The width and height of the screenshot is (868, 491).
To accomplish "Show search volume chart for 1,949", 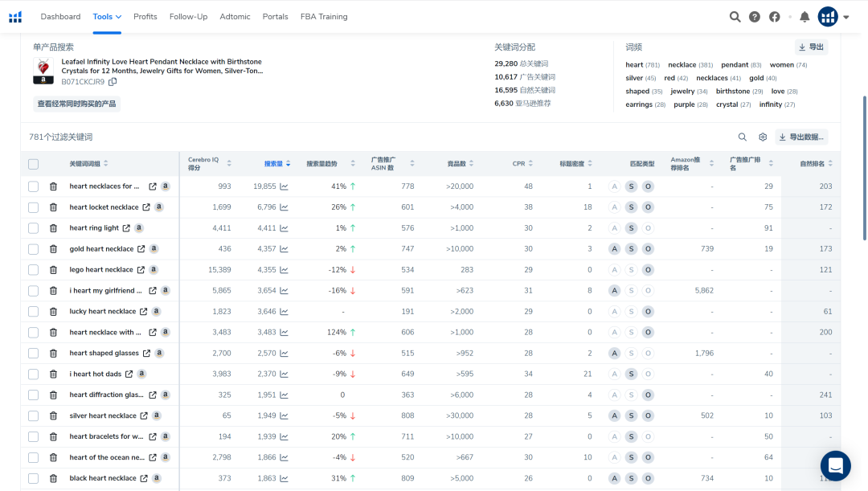I will 284,415.
